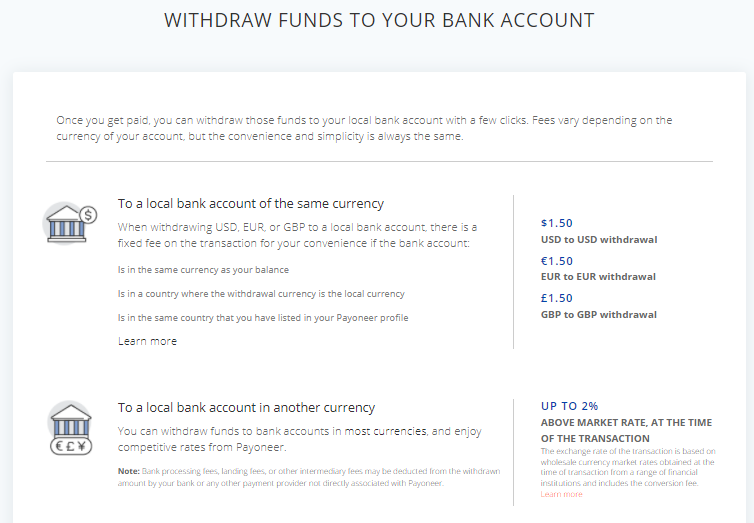Click the 'To a local bank account of the same currency' heading

pyautogui.click(x=251, y=204)
